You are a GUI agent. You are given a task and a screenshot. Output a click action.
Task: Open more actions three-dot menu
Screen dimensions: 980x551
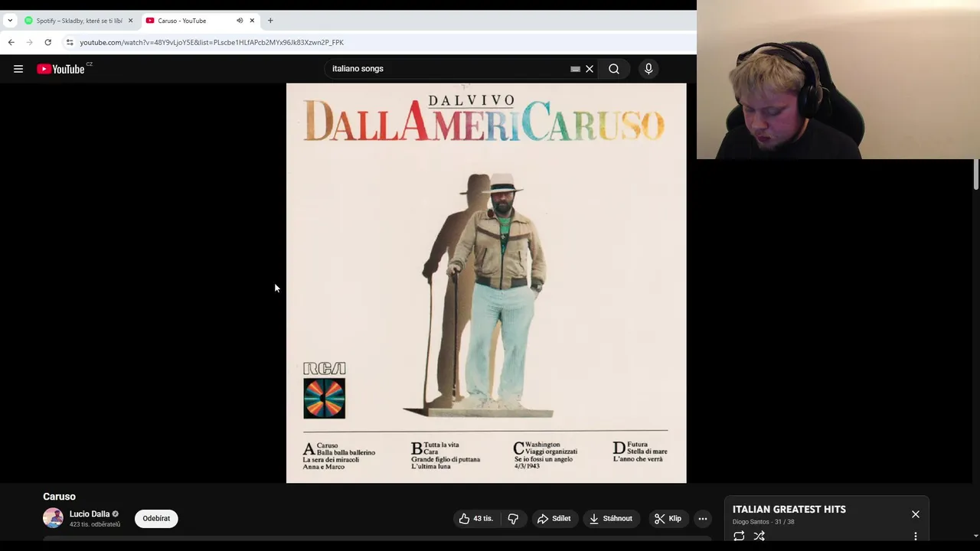pos(703,519)
